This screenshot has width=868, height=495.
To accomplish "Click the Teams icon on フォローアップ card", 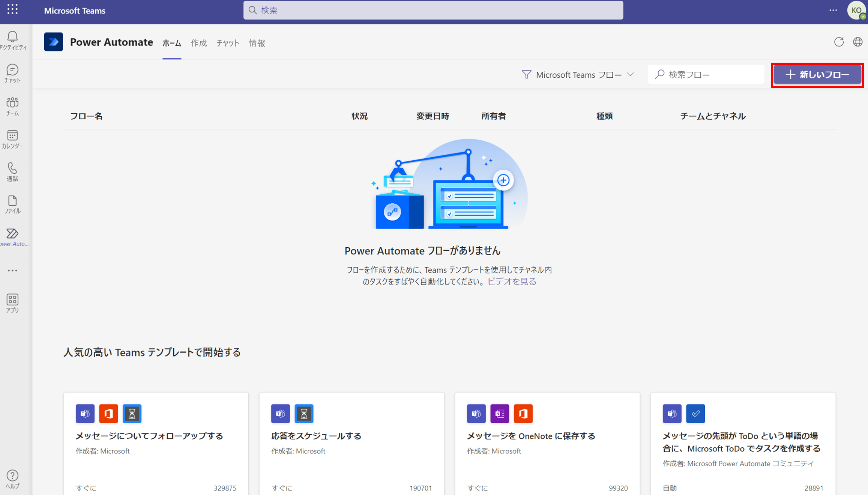I will pyautogui.click(x=85, y=414).
